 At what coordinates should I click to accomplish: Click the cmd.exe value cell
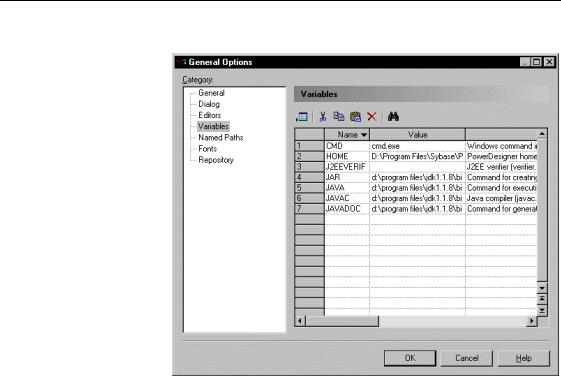click(418, 146)
